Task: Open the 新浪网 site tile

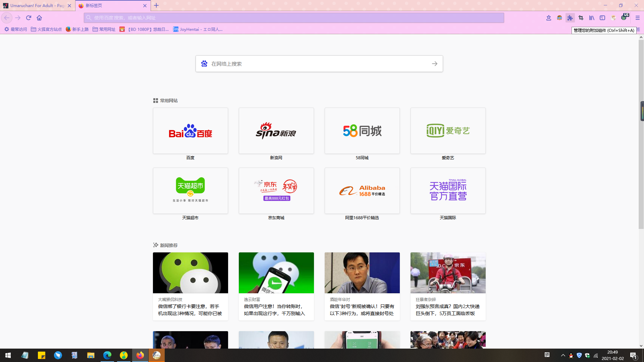Action: pyautogui.click(x=276, y=131)
